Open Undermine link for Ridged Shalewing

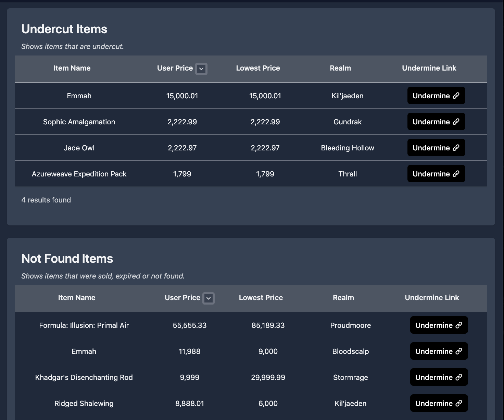pos(439,403)
